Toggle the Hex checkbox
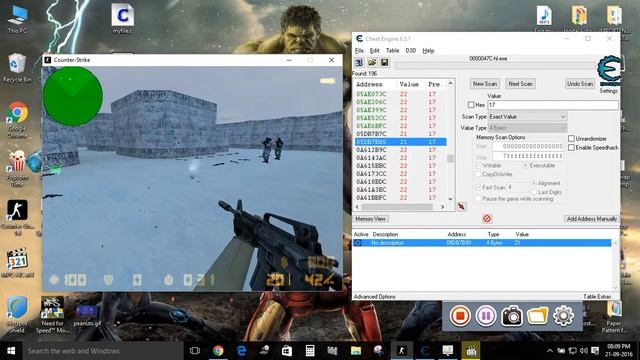The height and width of the screenshot is (360, 640). point(471,105)
